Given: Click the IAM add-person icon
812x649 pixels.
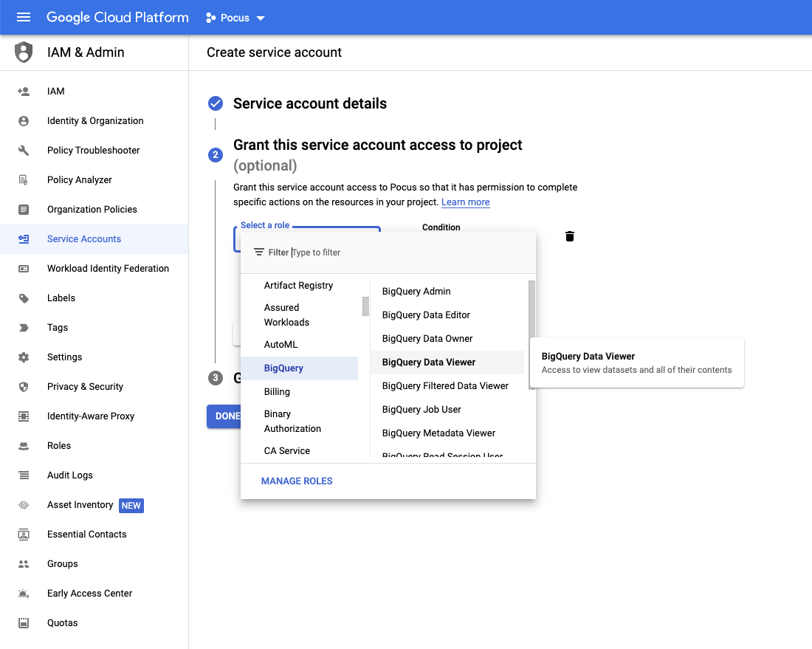Looking at the screenshot, I should click(x=24, y=92).
